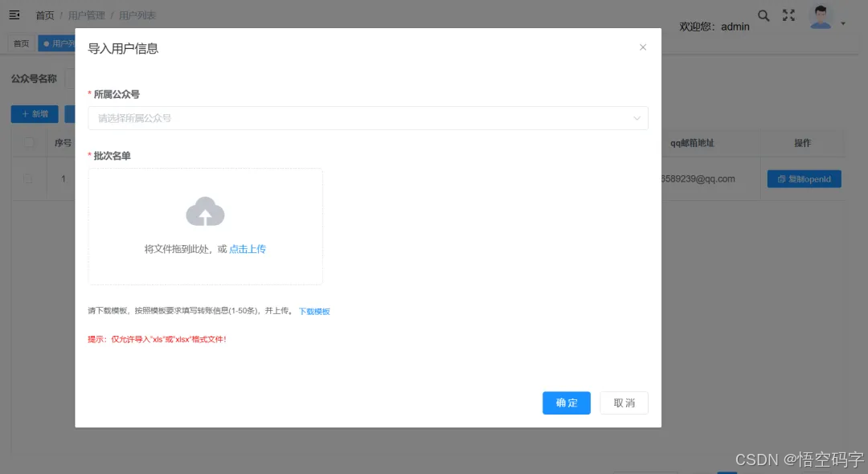
Task: Expand the avatar dropdown caret
Action: (x=843, y=24)
